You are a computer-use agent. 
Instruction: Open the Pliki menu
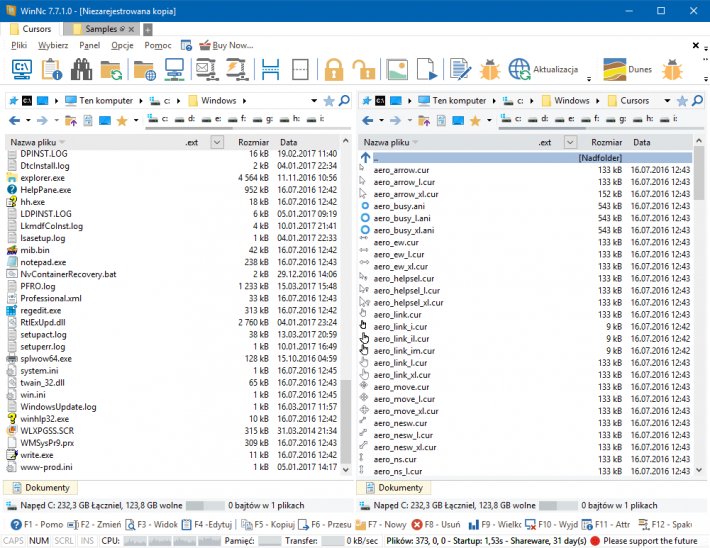19,45
